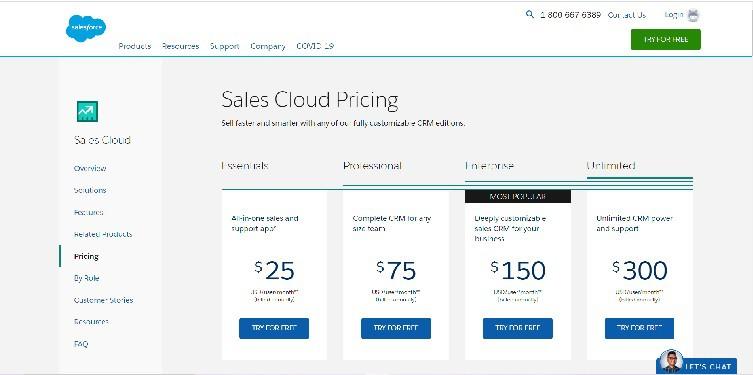Click the Login link
The image size is (753, 375).
click(x=674, y=15)
